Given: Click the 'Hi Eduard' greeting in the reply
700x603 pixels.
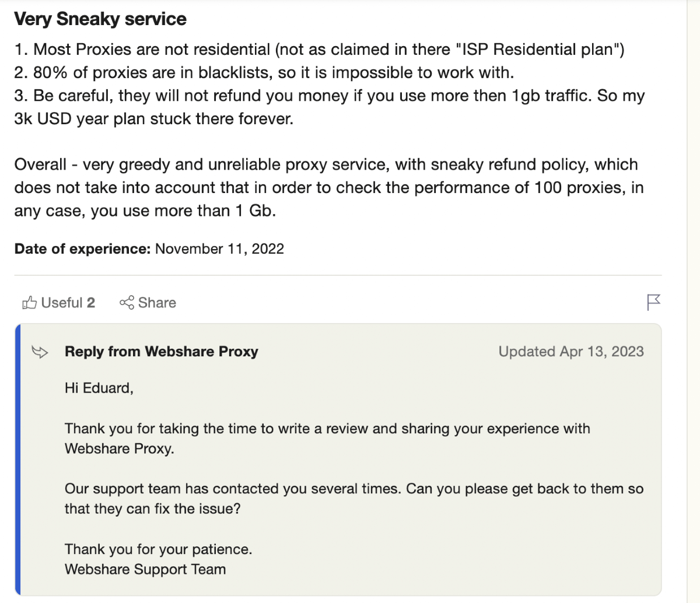Looking at the screenshot, I should click(99, 387).
